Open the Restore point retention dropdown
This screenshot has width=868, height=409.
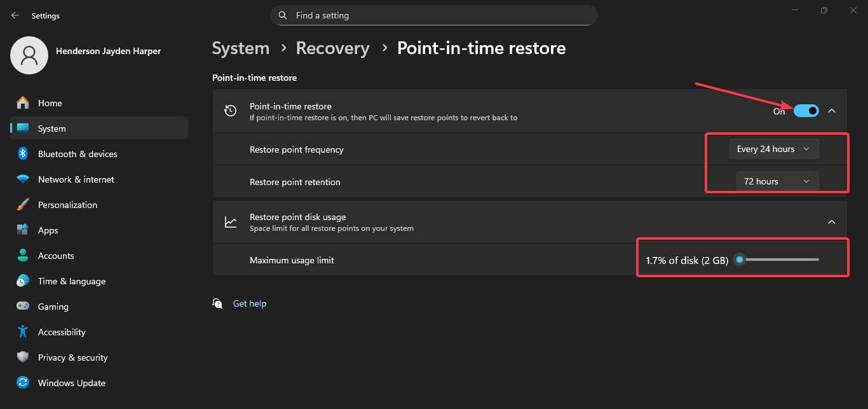776,181
